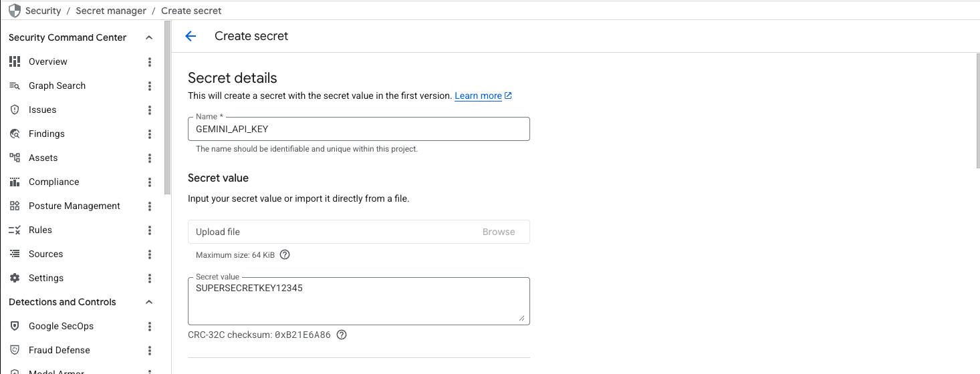The image size is (980, 374).
Task: Click the help icon next to Maximum size
Action: [x=285, y=254]
